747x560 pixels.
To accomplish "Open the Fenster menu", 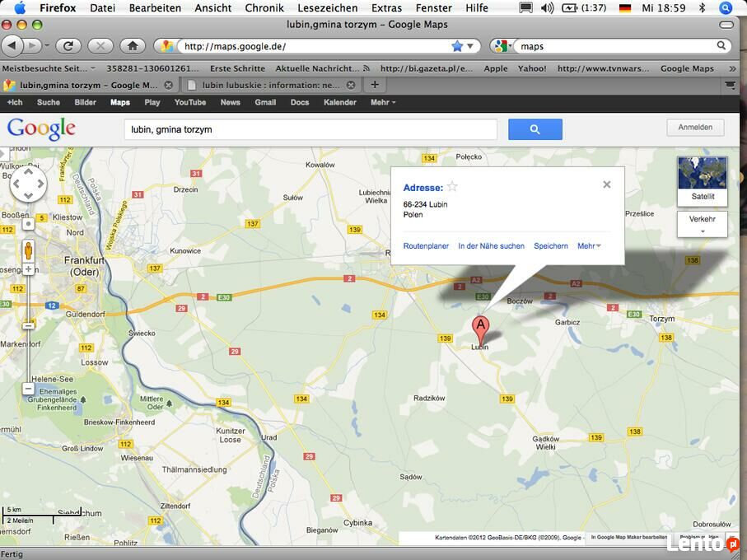I will 434,8.
